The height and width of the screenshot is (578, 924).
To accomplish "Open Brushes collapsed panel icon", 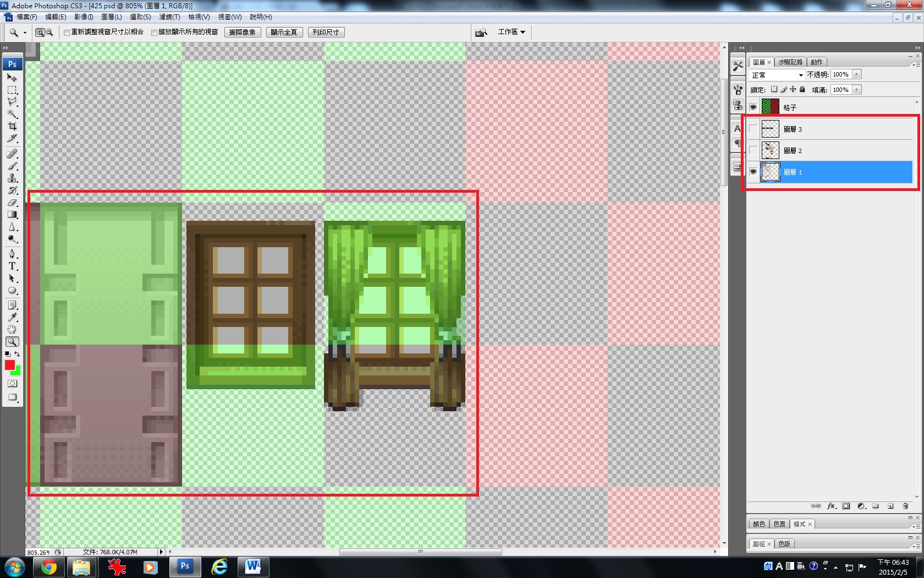I will (x=738, y=90).
